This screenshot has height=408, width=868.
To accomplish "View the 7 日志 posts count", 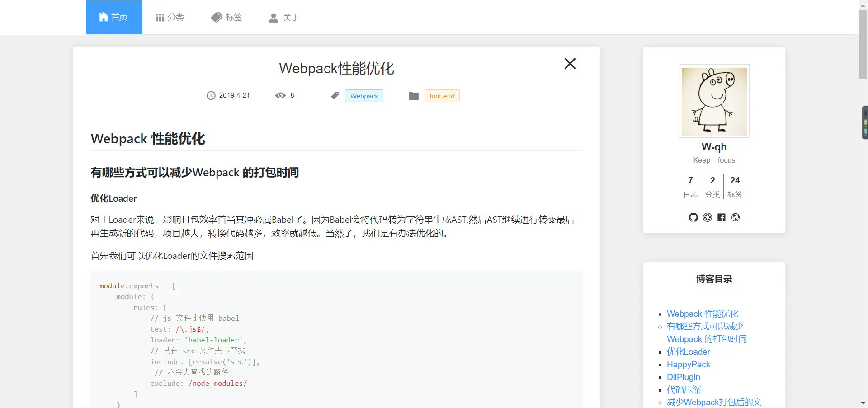I will tap(690, 187).
